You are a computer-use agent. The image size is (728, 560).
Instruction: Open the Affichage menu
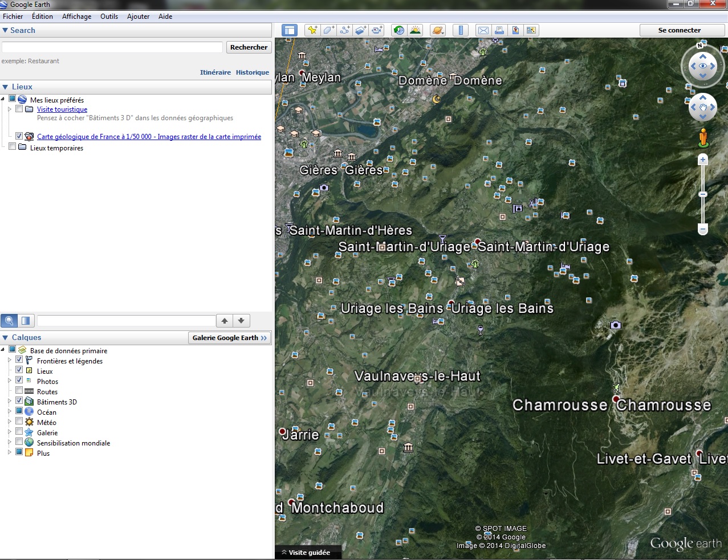click(76, 17)
